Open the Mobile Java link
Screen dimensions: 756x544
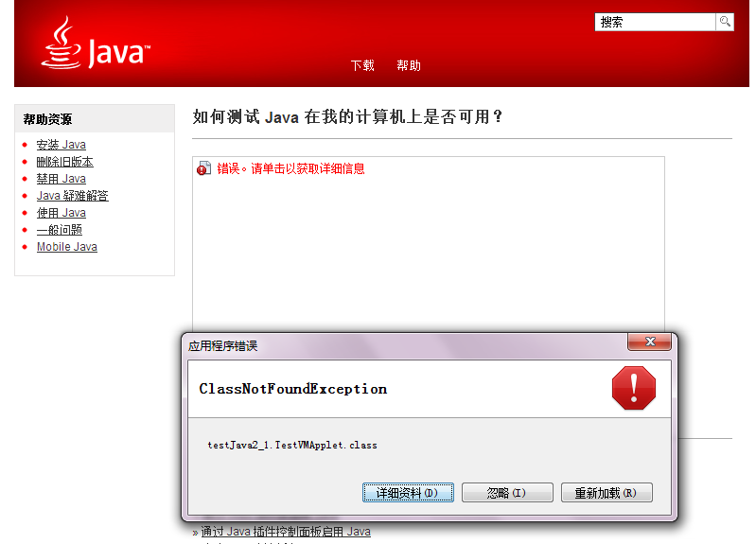pos(67,246)
